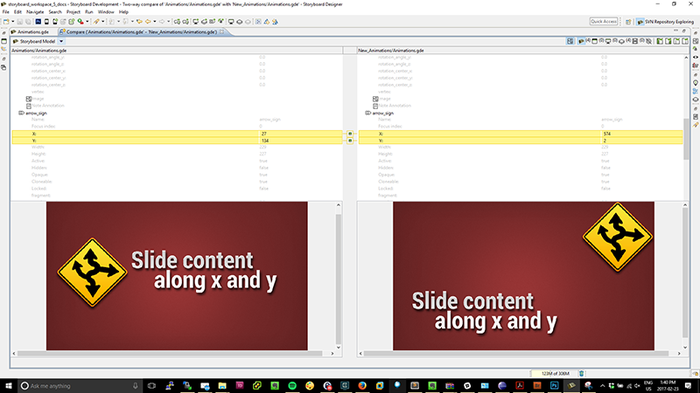Click the pencil edit toolbar icon

[96, 21]
